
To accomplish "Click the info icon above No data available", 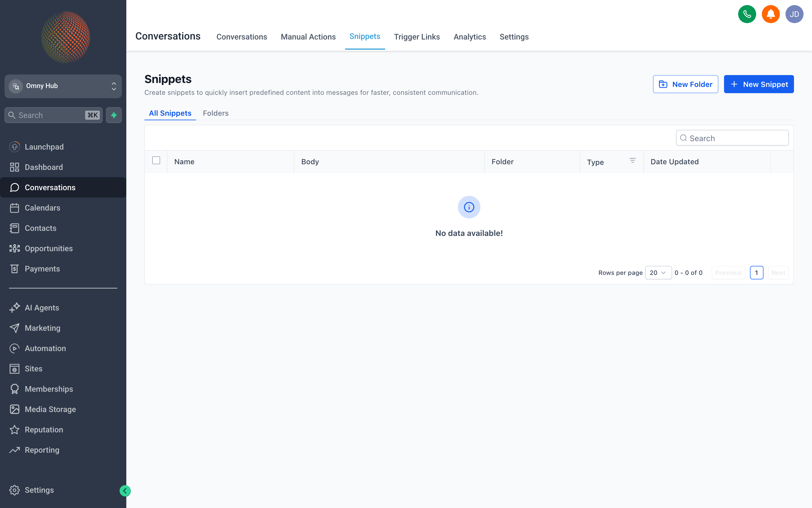I will click(469, 207).
